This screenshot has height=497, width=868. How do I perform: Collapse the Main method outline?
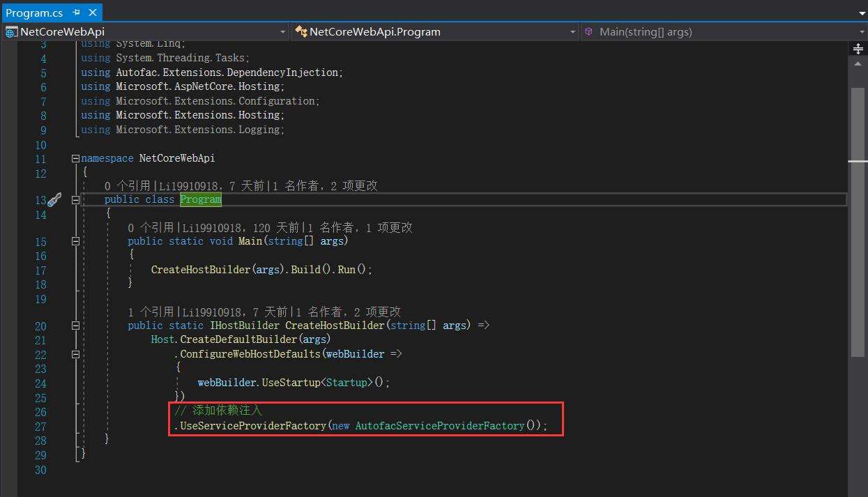(x=75, y=241)
